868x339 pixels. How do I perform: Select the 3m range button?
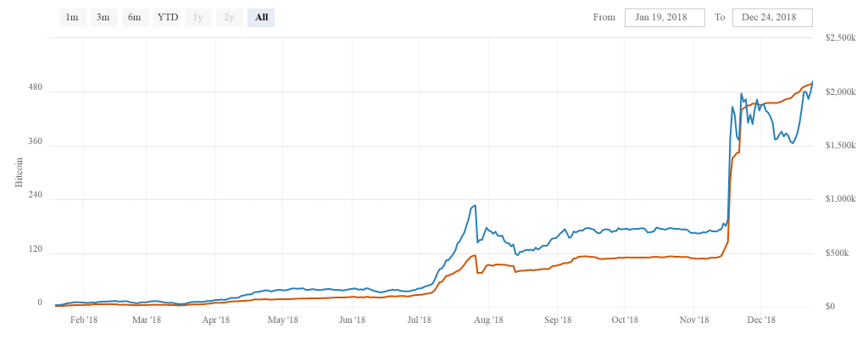point(103,18)
